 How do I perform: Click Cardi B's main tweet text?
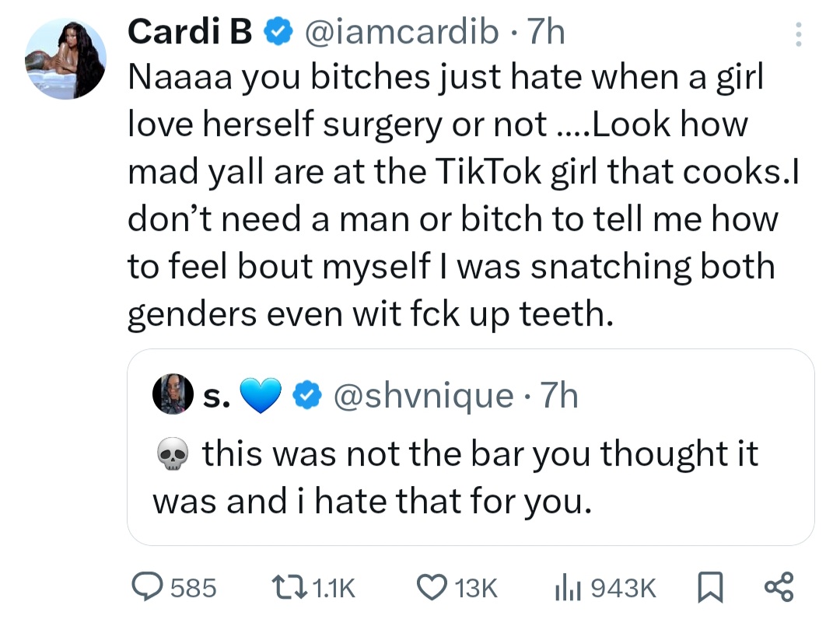pos(451,194)
